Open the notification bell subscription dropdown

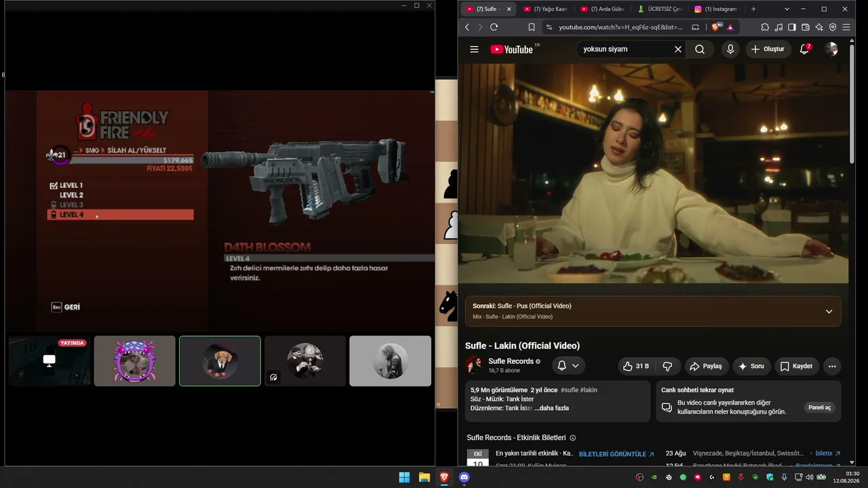(x=568, y=366)
